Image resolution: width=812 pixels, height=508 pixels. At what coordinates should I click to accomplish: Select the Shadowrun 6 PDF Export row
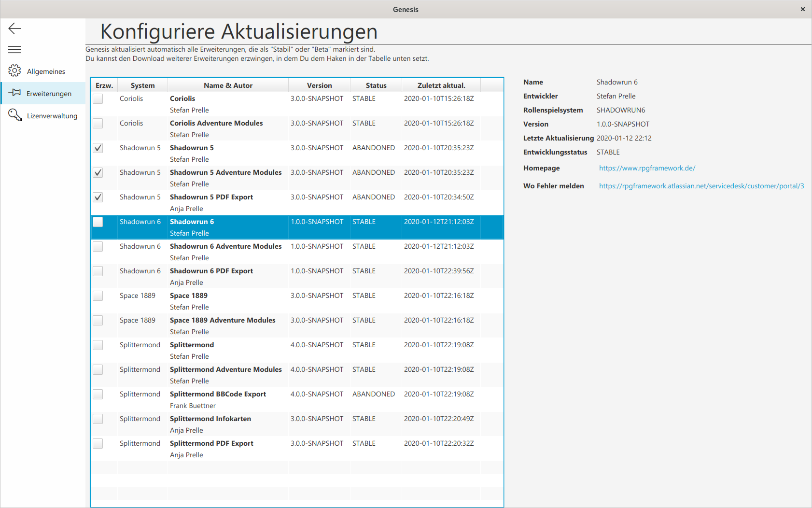point(297,277)
